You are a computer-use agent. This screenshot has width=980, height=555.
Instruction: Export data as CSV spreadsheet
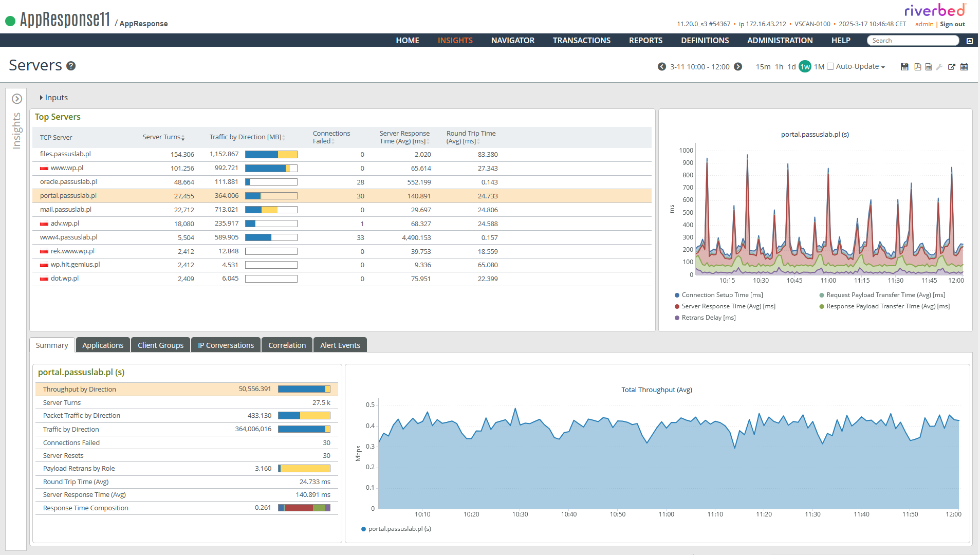coord(929,67)
